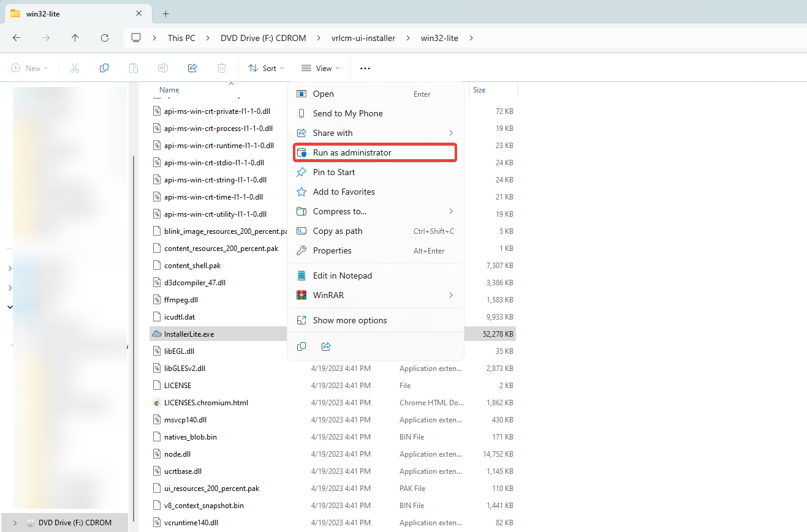Click This PC breadcrumb
Image resolution: width=807 pixels, height=532 pixels.
click(181, 38)
